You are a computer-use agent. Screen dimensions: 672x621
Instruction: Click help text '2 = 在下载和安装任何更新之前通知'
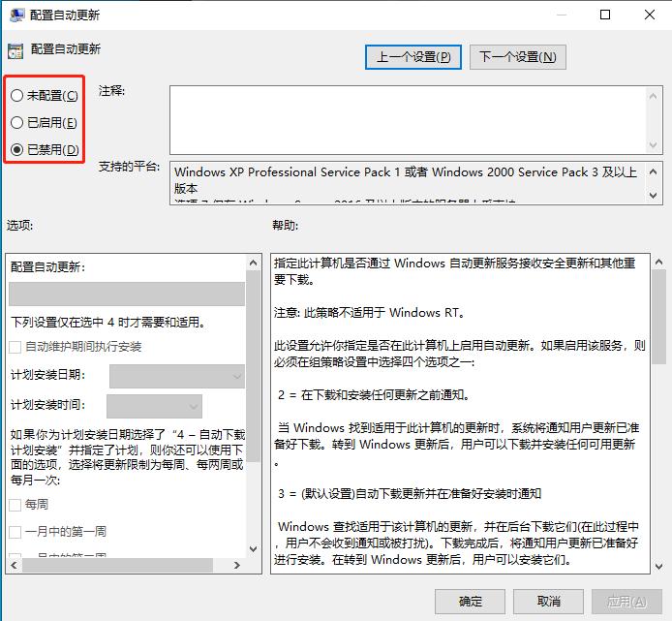[374, 394]
